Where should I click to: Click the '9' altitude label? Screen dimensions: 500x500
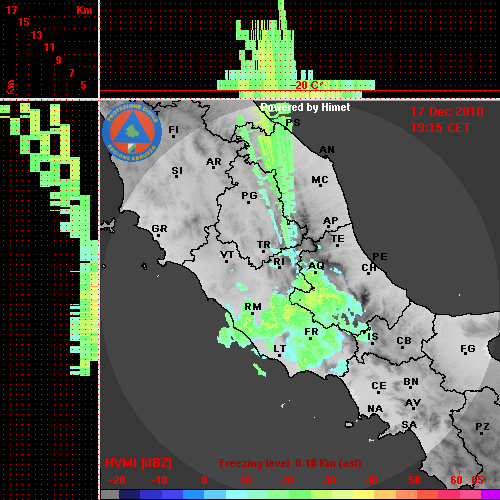click(x=59, y=60)
